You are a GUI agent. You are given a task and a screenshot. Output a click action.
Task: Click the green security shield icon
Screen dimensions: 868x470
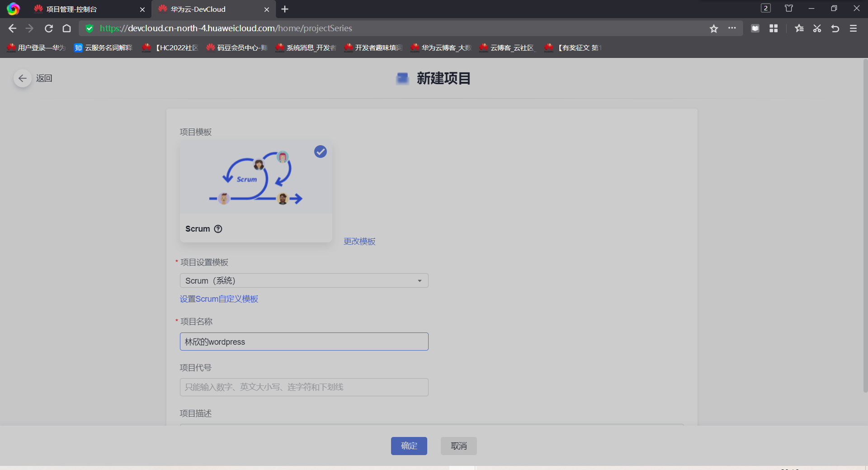pyautogui.click(x=90, y=28)
